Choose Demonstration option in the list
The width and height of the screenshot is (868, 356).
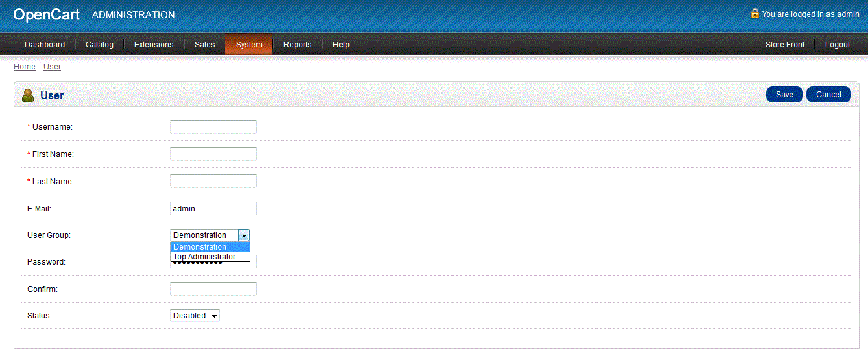(x=200, y=247)
